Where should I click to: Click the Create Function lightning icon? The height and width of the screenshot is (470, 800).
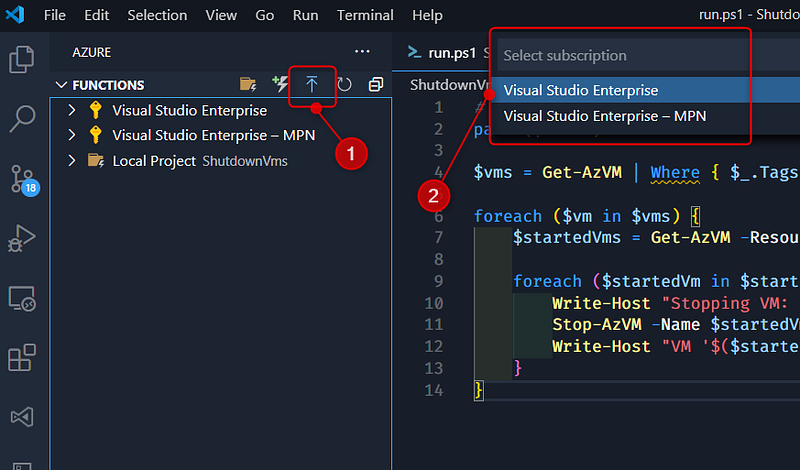(280, 85)
